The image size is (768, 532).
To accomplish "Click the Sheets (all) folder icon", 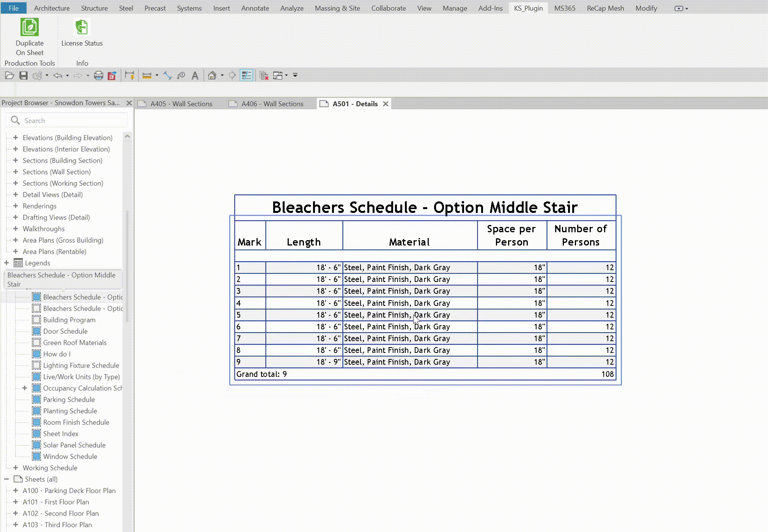I will (x=18, y=479).
